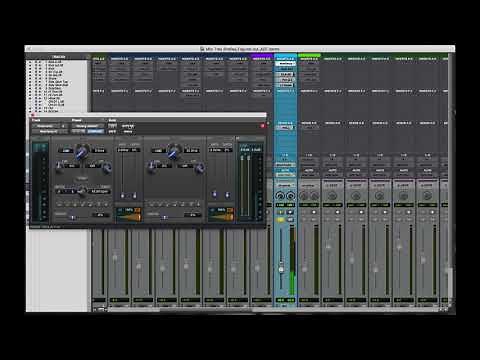480x360 pixels.
Task: Open the plug-in Track selector dropdown
Action: (49, 126)
